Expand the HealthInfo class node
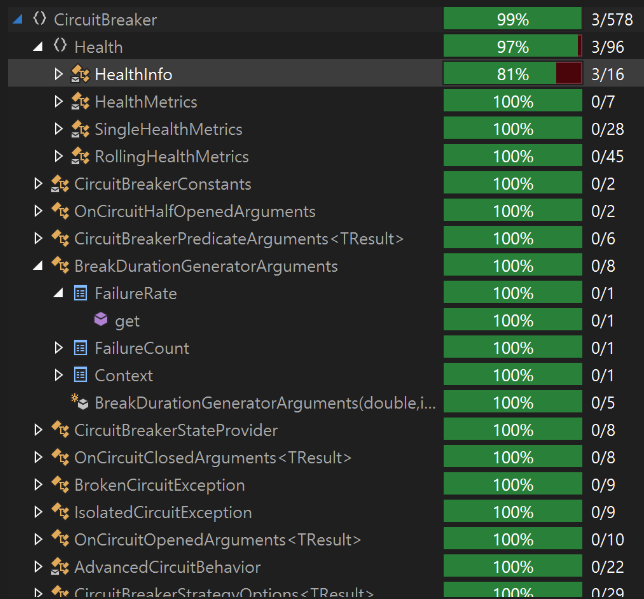 [x=58, y=74]
